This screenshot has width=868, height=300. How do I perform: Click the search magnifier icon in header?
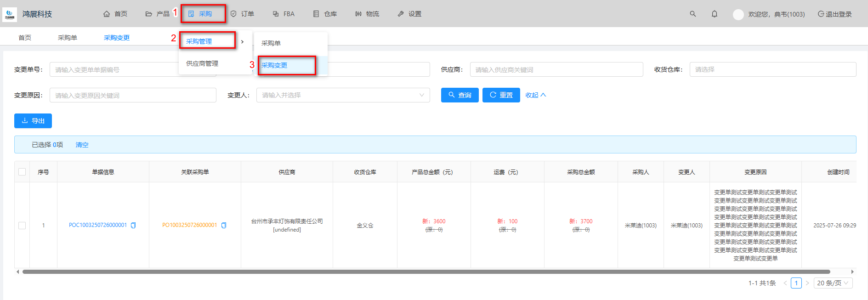click(692, 14)
